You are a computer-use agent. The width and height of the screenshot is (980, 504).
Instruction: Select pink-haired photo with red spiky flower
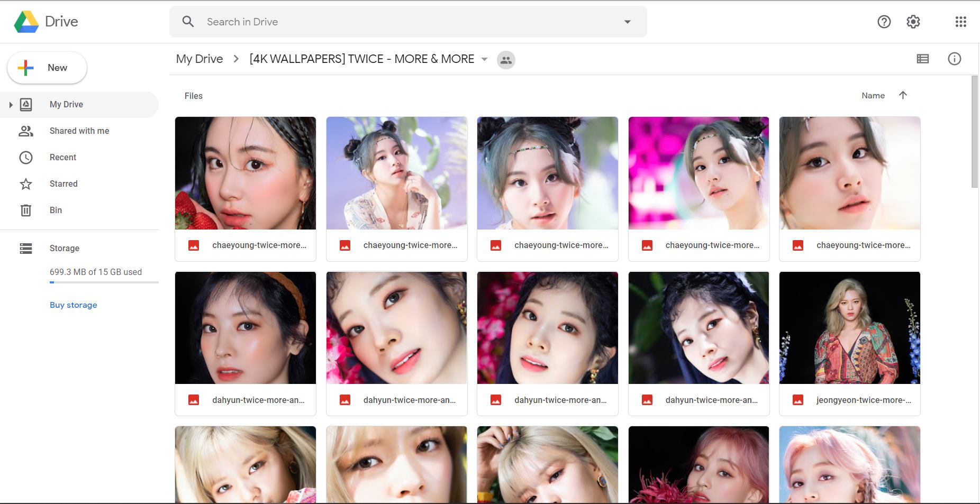(x=698, y=465)
